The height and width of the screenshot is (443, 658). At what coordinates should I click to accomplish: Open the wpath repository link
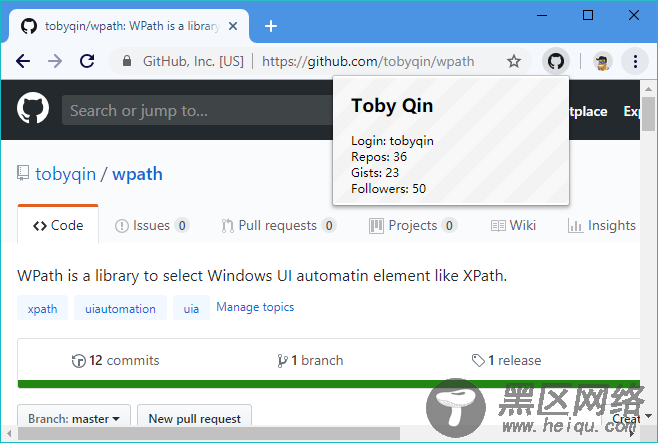137,174
